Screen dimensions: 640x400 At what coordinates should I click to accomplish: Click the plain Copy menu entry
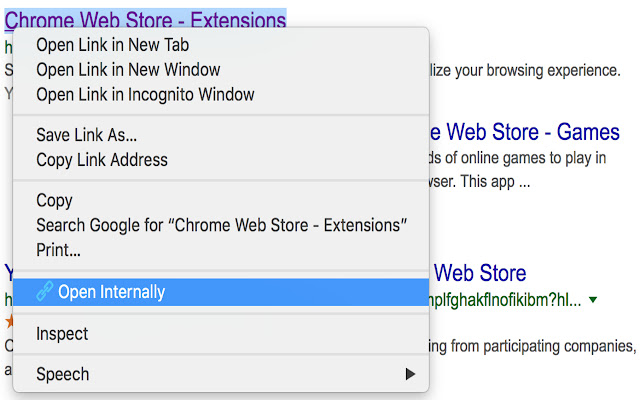pos(54,200)
